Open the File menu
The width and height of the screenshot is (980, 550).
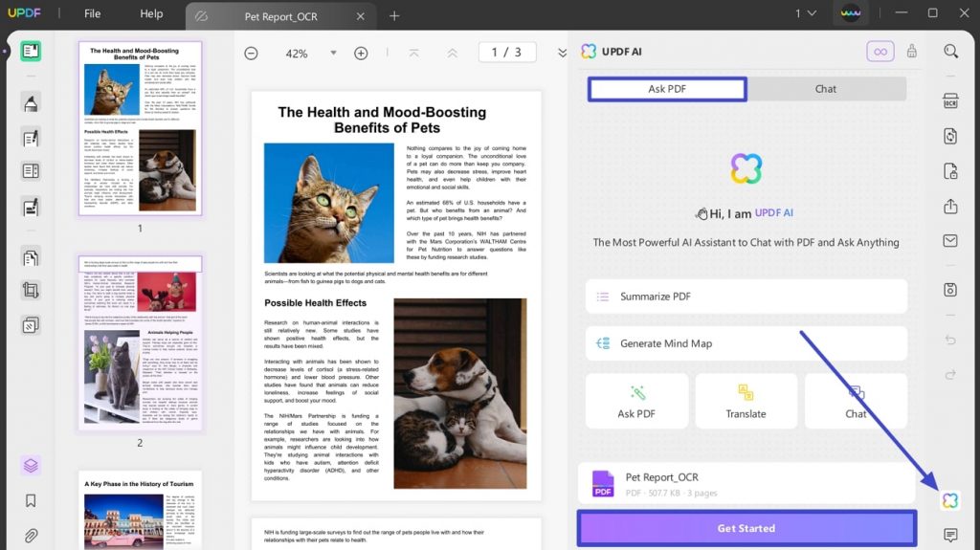tap(93, 13)
